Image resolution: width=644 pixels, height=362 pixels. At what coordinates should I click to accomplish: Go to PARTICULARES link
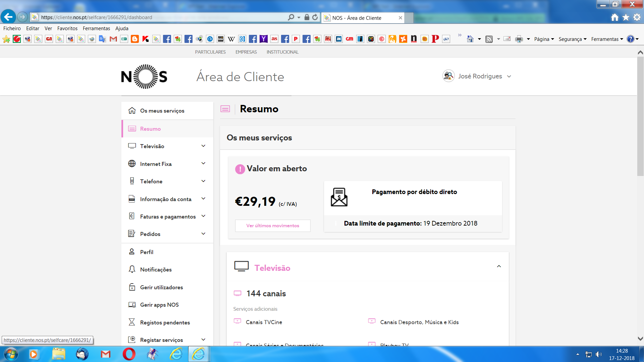tap(210, 52)
